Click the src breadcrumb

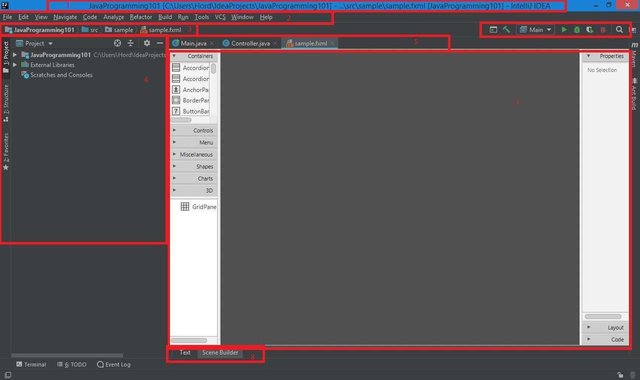pyautogui.click(x=90, y=30)
